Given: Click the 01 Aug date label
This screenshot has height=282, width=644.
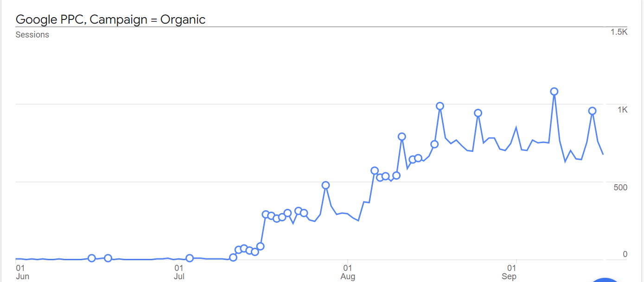Looking at the screenshot, I should [x=347, y=272].
